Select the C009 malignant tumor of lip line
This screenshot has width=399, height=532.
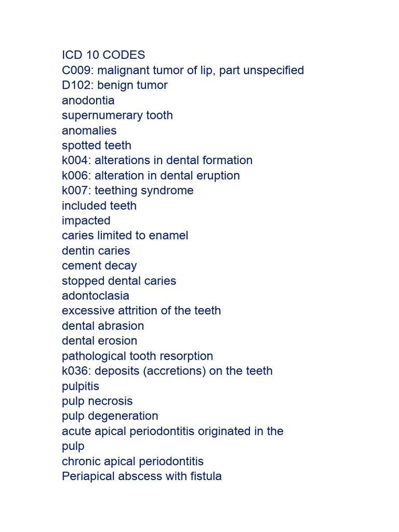click(183, 70)
